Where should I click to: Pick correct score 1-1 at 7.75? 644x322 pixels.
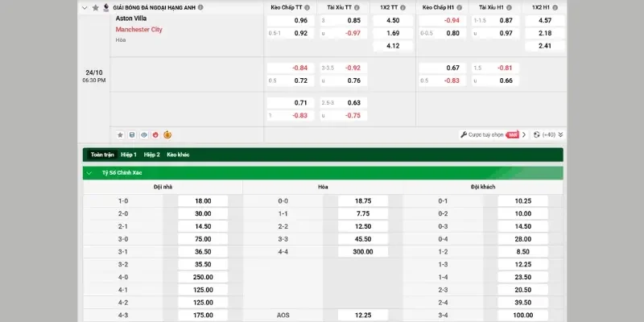coord(363,214)
